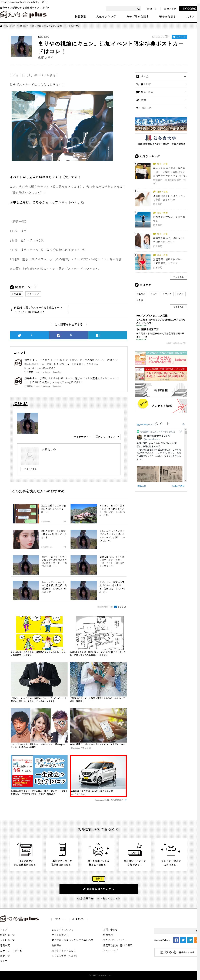Click the 海水浴 tag
Screen dimensions: 200x980
(141, 294)
